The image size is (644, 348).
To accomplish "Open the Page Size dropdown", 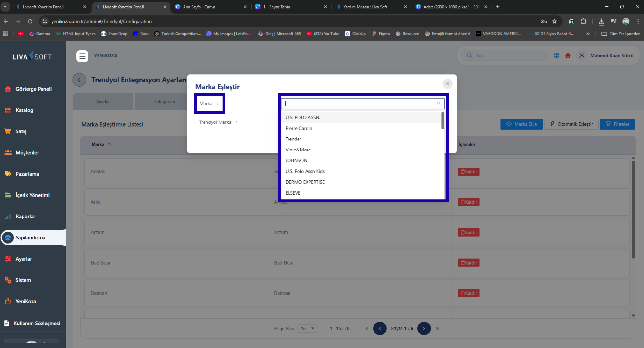I will tap(307, 328).
